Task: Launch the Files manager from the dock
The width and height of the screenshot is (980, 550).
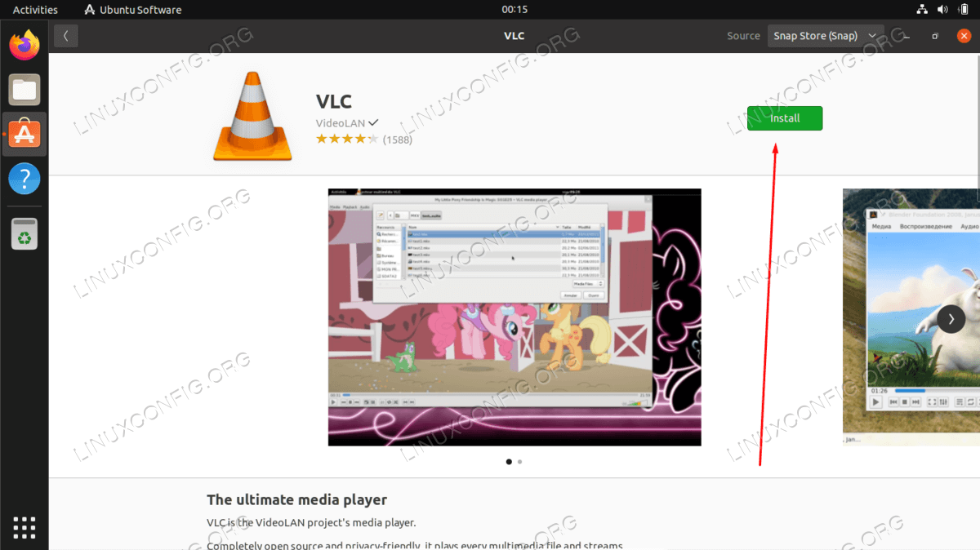Action: point(24,90)
